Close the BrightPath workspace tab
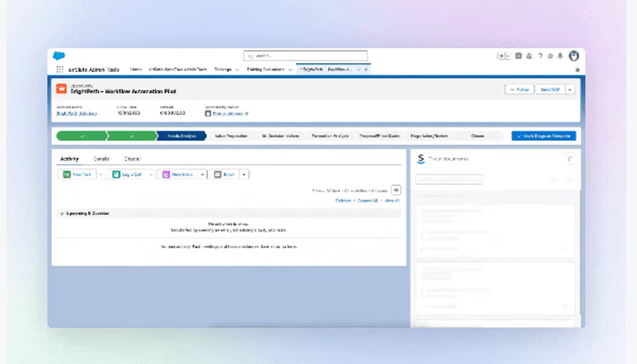The height and width of the screenshot is (364, 637). 366,69
